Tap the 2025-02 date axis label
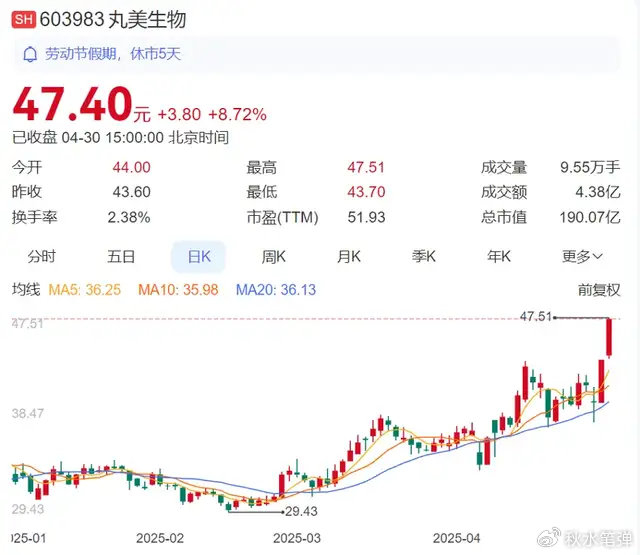Image resolution: width=640 pixels, height=555 pixels. coord(160,538)
